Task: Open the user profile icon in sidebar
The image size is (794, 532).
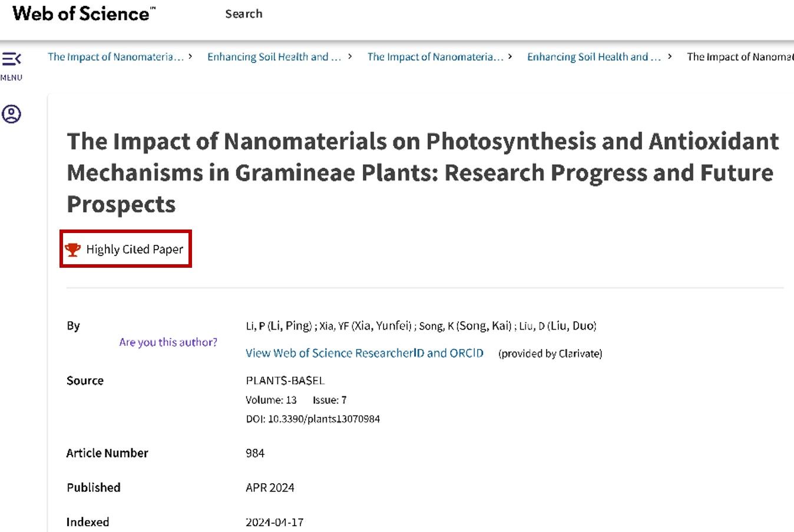Action: tap(11, 114)
